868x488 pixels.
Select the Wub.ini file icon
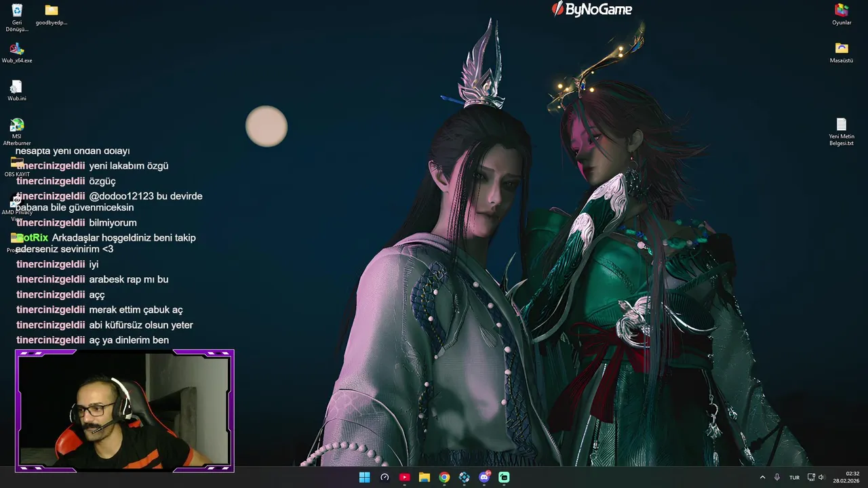pos(17,91)
